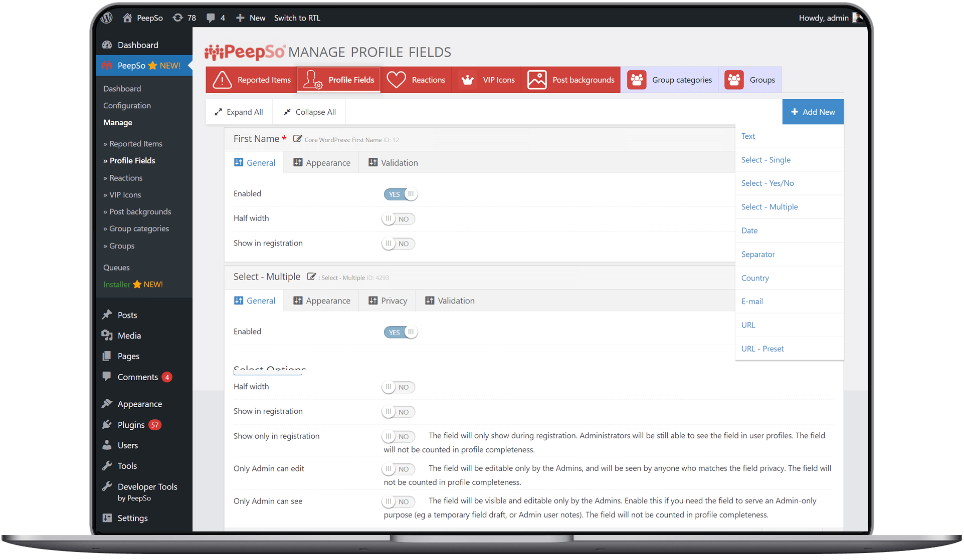Toggle Half width for Select - Multiple
Image resolution: width=964 pixels, height=560 pixels.
(399, 387)
